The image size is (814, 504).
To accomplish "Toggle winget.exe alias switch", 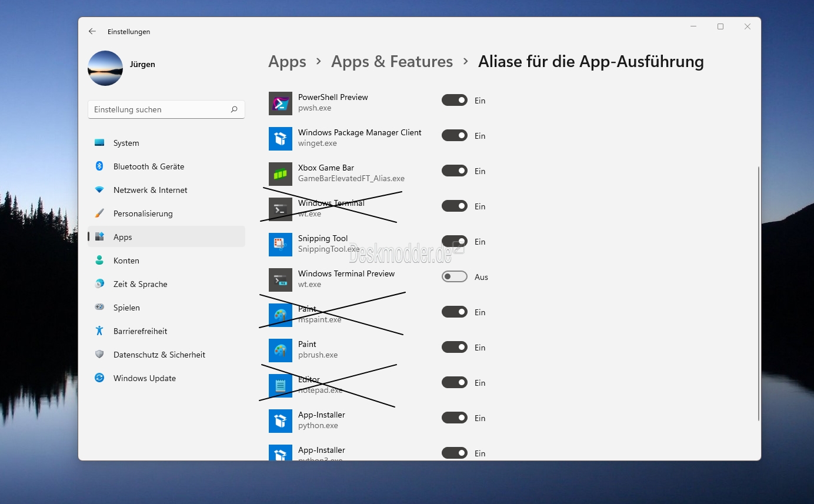I will coord(455,135).
